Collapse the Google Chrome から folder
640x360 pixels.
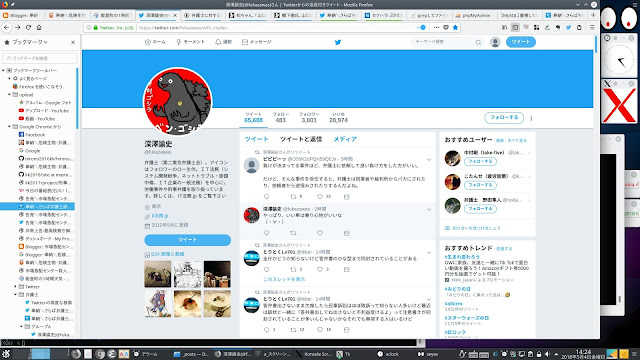coord(9,127)
